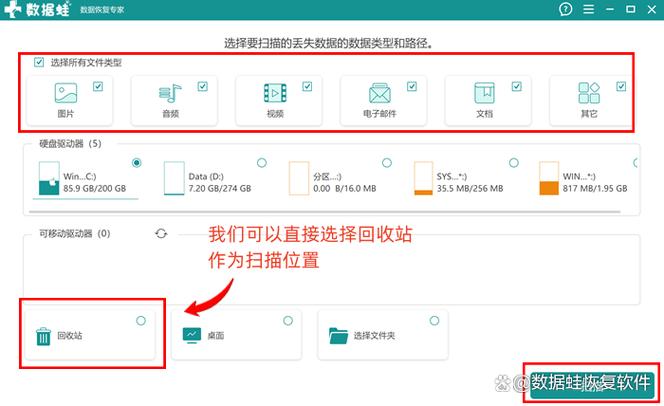
Task: Click the 硬盘驱动器 (5) heading
Action: pos(70,144)
